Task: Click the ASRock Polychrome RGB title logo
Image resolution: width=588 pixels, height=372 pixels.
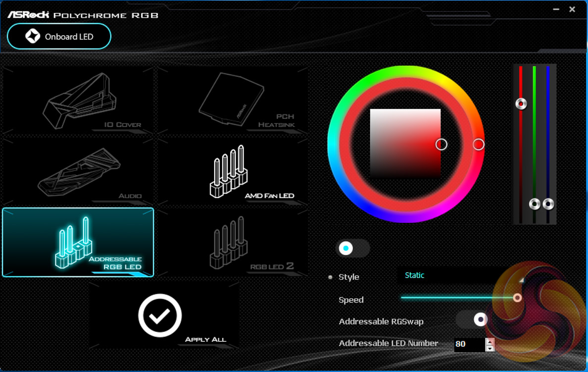Action: (83, 15)
